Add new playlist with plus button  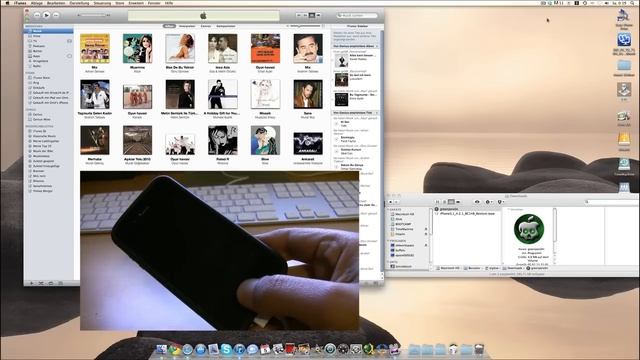[31, 283]
